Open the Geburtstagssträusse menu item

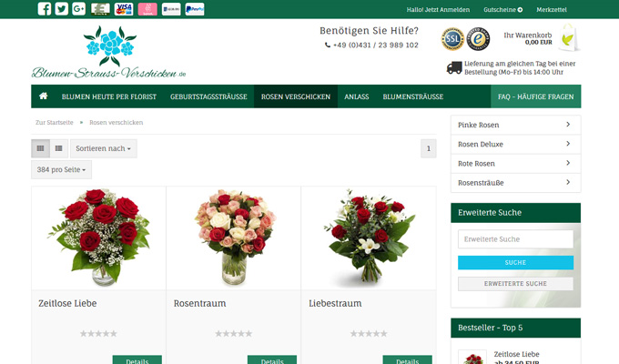[208, 96]
